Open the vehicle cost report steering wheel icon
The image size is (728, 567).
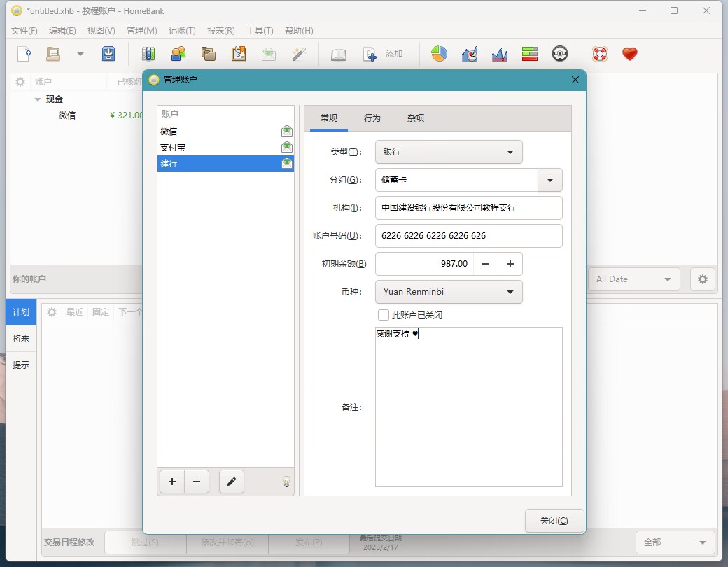(x=559, y=54)
